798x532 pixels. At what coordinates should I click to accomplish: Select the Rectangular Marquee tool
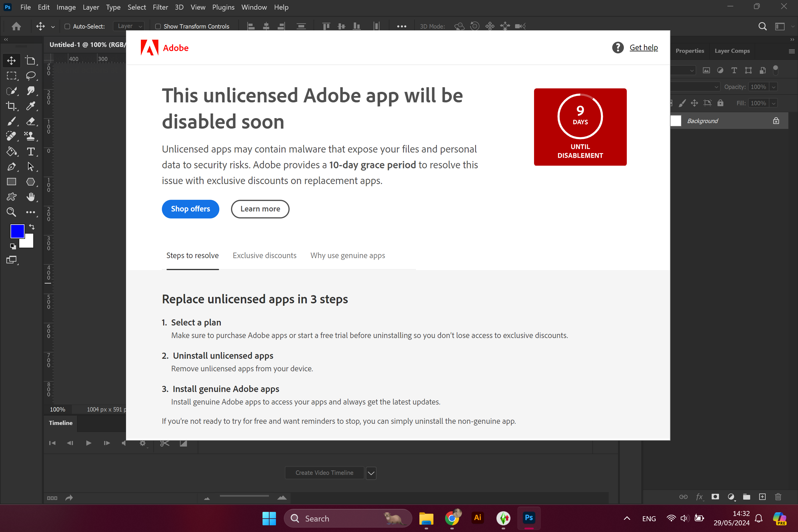(12, 76)
